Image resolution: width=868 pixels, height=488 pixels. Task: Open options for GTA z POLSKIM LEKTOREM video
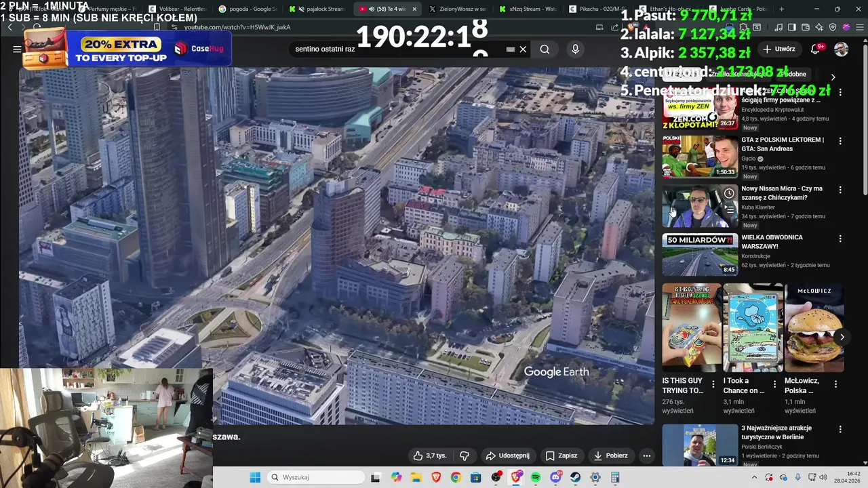(x=840, y=141)
